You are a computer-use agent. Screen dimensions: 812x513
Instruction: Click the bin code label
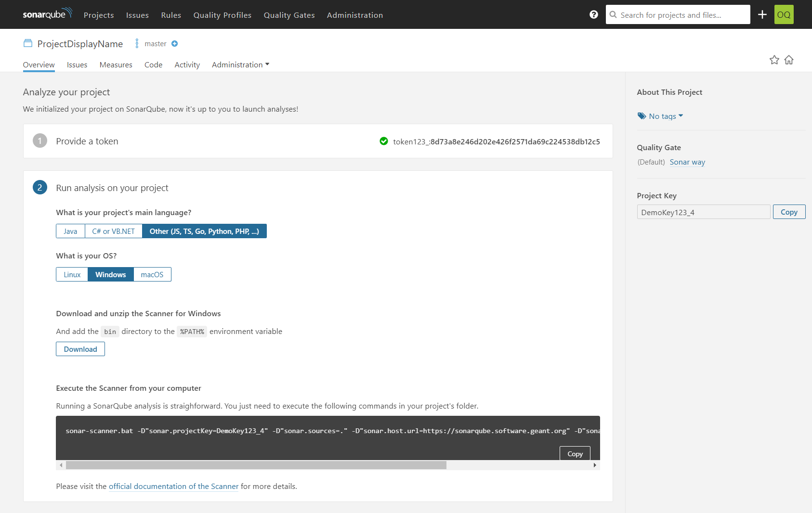(x=110, y=332)
